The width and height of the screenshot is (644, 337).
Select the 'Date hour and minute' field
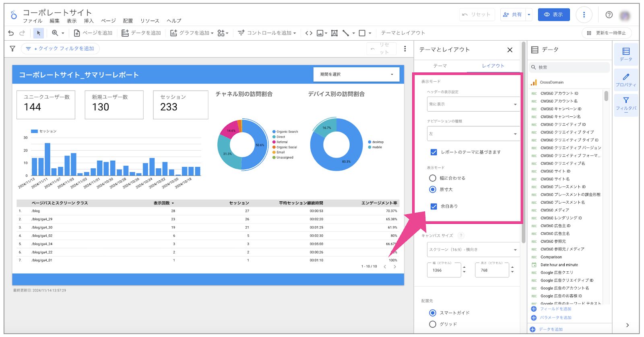pyautogui.click(x=559, y=265)
